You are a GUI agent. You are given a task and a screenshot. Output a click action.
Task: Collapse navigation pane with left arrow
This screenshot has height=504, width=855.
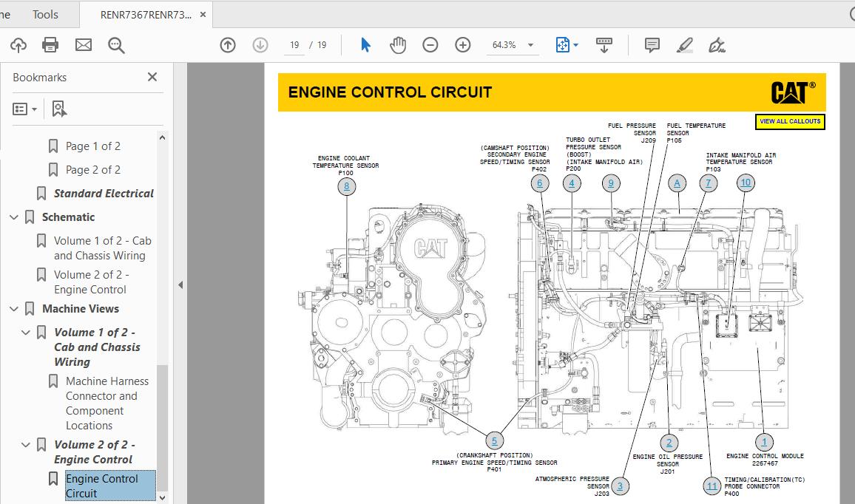pyautogui.click(x=180, y=285)
